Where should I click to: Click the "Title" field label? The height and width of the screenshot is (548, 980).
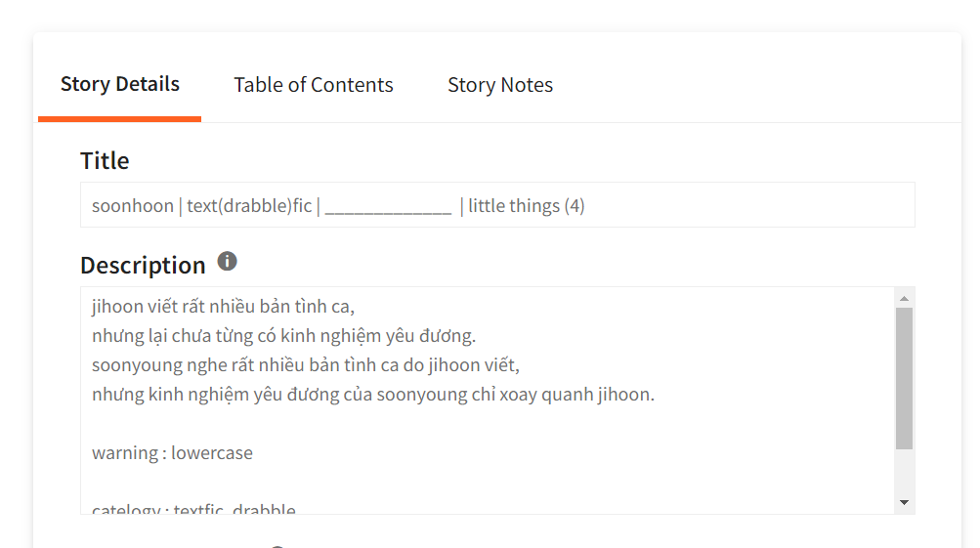tap(105, 160)
